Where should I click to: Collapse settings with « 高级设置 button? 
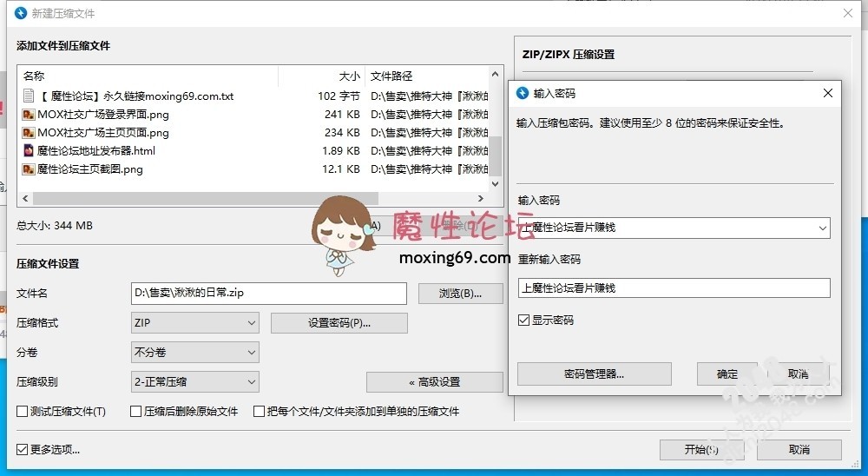(x=435, y=382)
